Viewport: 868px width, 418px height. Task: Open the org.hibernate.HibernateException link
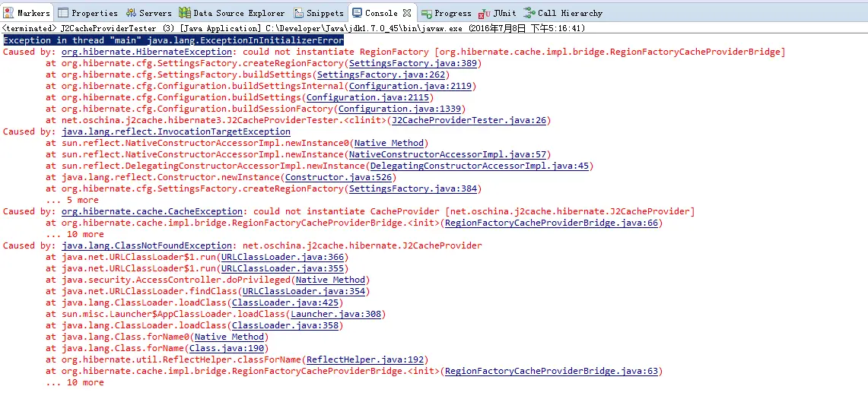(146, 52)
